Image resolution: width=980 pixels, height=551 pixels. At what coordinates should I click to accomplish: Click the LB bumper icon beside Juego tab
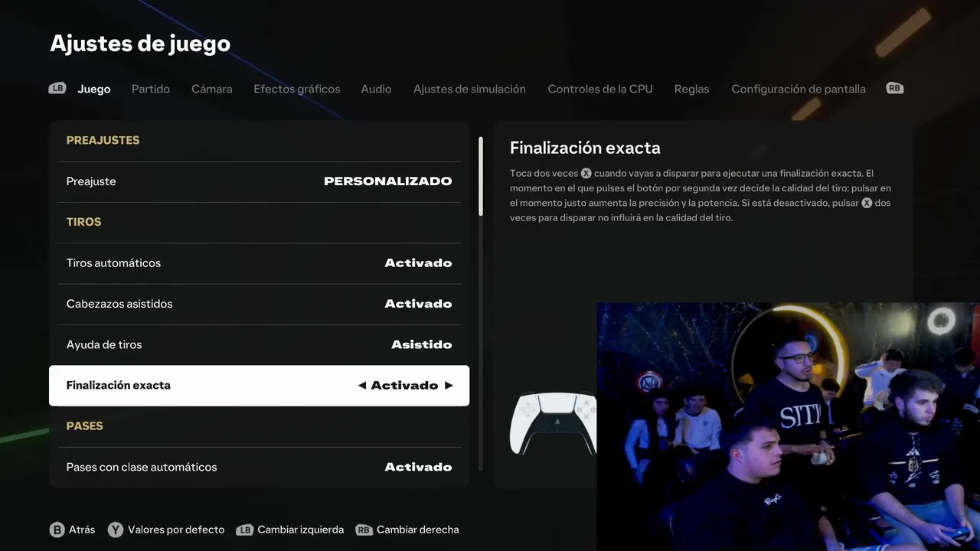57,88
